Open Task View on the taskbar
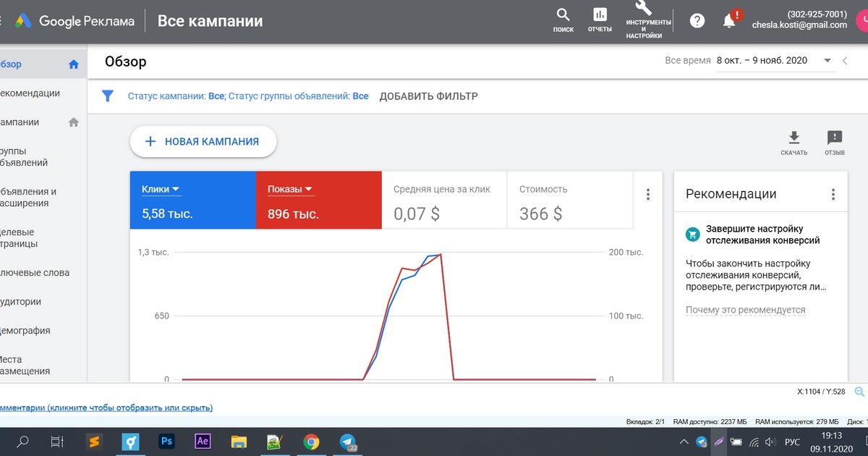The image size is (868, 456). [57, 442]
